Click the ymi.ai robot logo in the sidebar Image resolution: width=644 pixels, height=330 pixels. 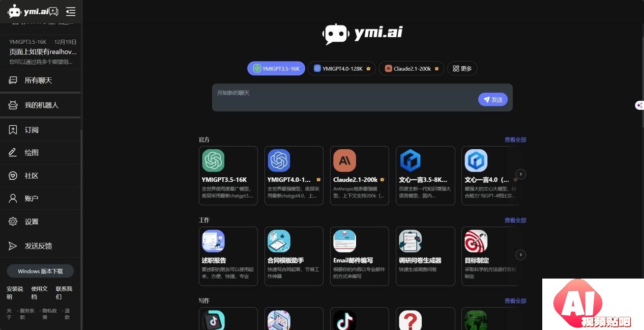[28, 11]
